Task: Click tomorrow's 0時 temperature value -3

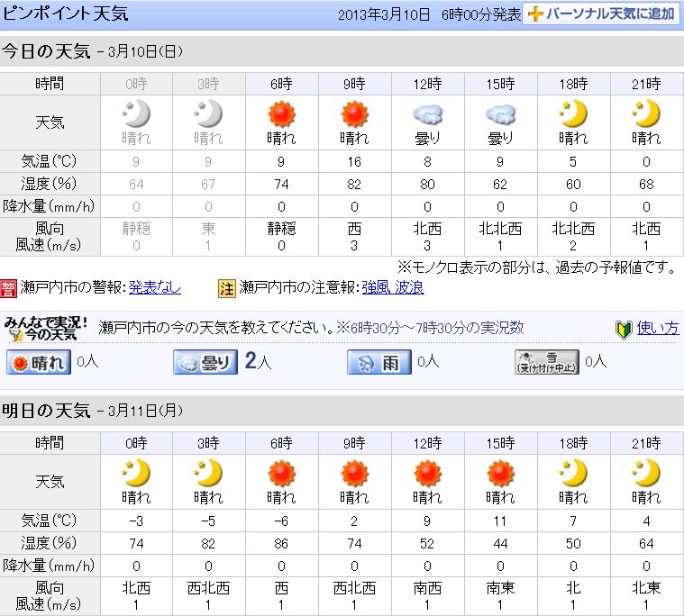Action: 136,521
